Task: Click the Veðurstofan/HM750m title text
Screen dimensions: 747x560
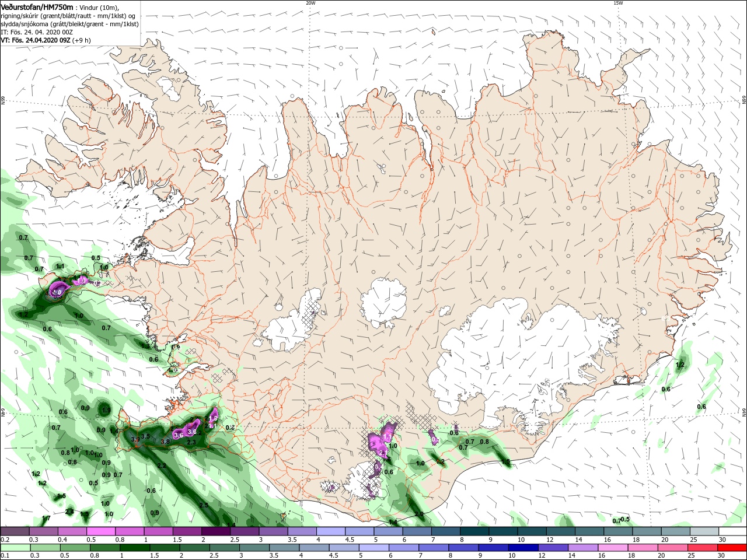Action: click(37, 6)
